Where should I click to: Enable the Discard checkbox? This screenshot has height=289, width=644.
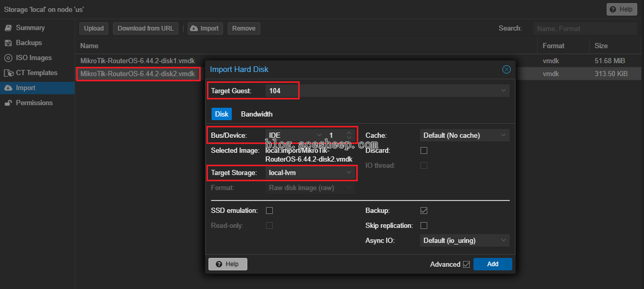(424, 150)
